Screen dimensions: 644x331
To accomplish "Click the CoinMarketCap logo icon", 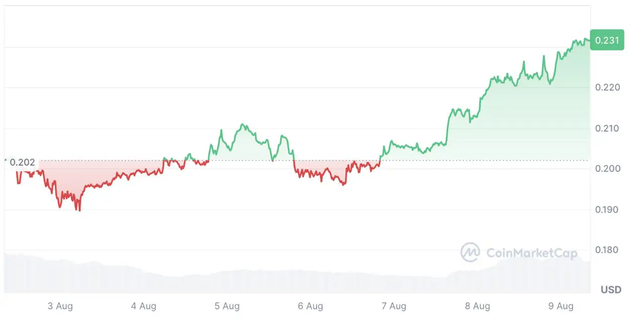I will point(470,252).
